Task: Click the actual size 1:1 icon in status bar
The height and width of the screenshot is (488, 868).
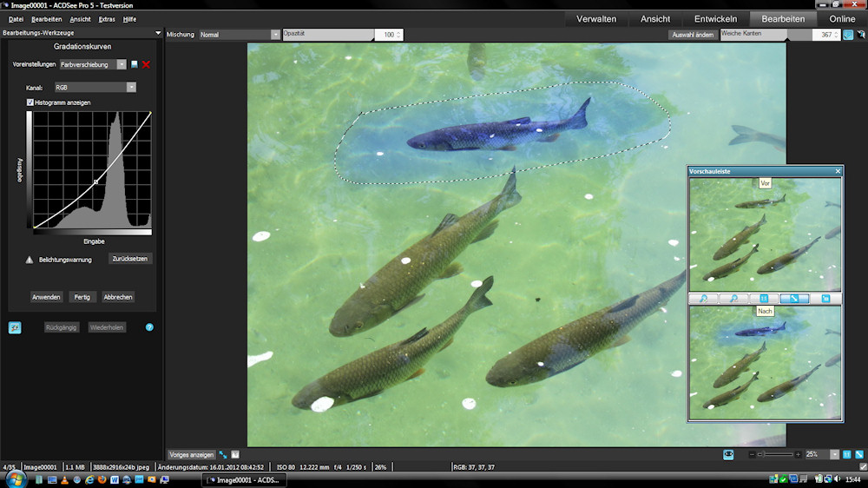Action: click(845, 454)
